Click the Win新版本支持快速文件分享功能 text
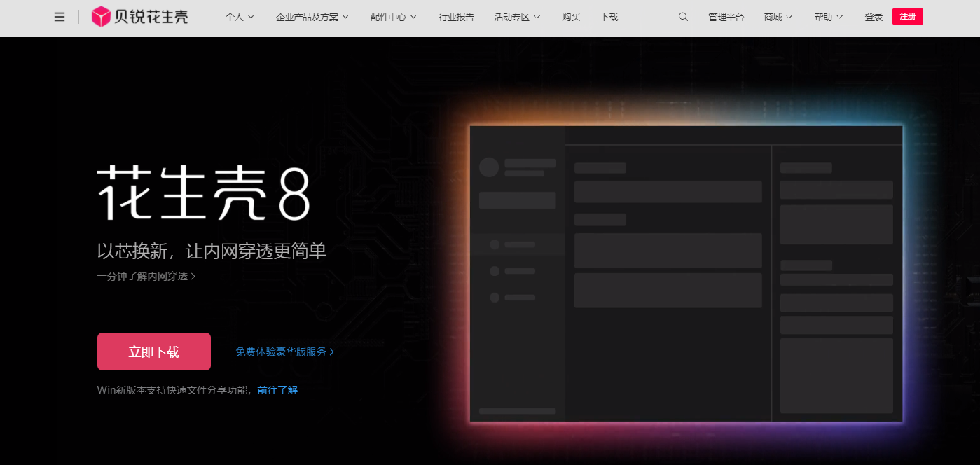 tap(174, 390)
